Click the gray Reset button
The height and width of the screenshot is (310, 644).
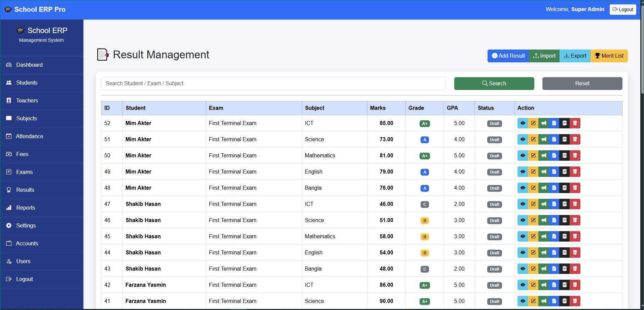(582, 84)
